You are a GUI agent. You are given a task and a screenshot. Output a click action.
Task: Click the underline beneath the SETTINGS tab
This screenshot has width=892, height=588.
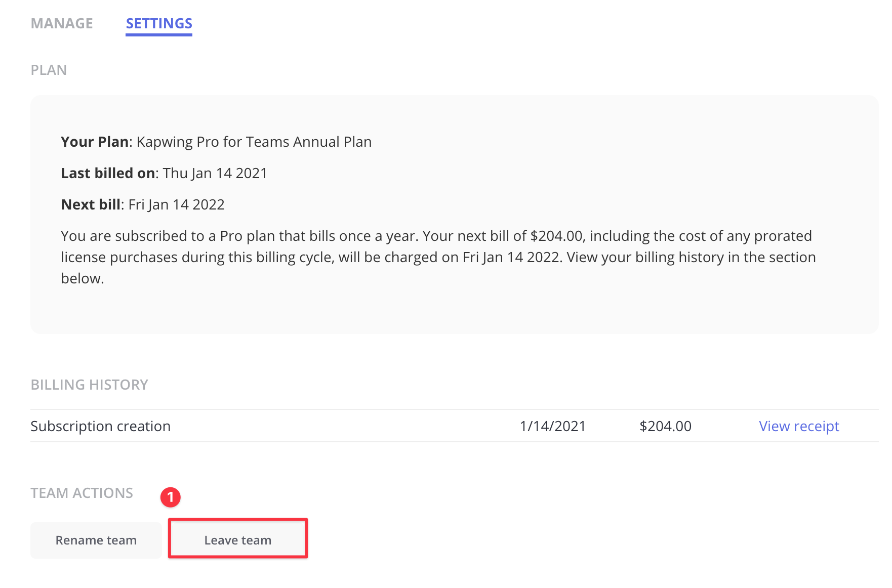click(159, 35)
